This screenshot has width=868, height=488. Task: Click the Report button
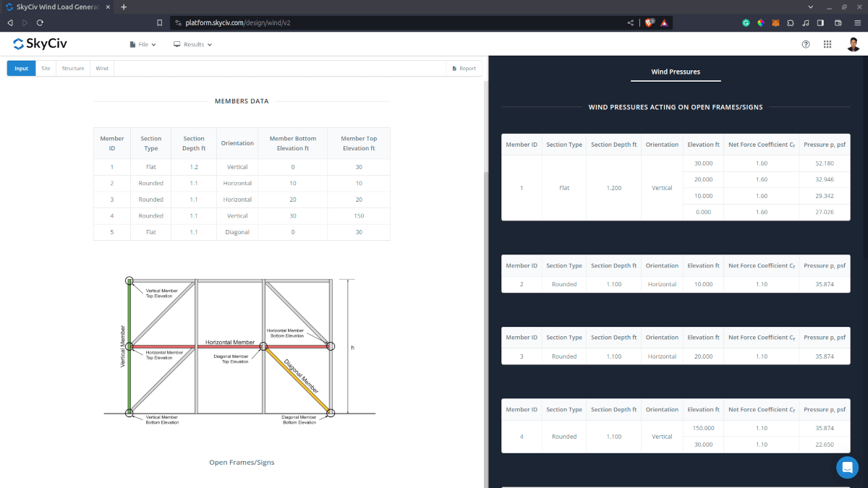[x=464, y=69]
